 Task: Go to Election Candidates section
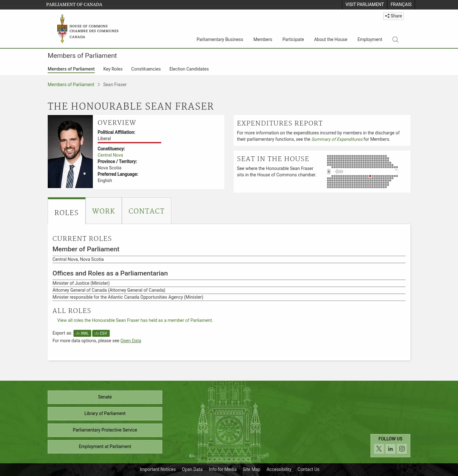coord(189,69)
